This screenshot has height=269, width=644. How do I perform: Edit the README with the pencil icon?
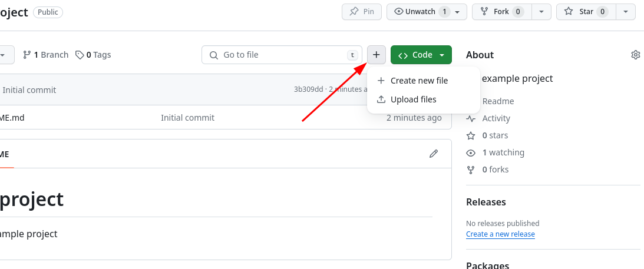pyautogui.click(x=434, y=154)
